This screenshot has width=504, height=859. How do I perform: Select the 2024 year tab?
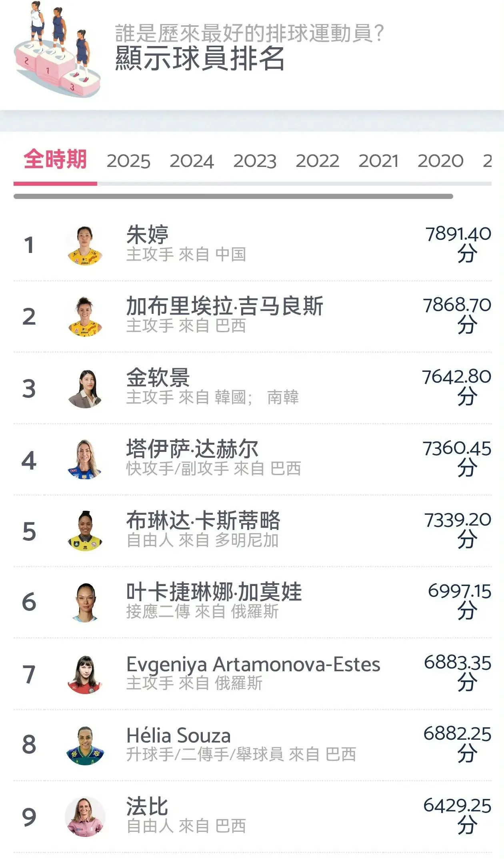(x=192, y=161)
